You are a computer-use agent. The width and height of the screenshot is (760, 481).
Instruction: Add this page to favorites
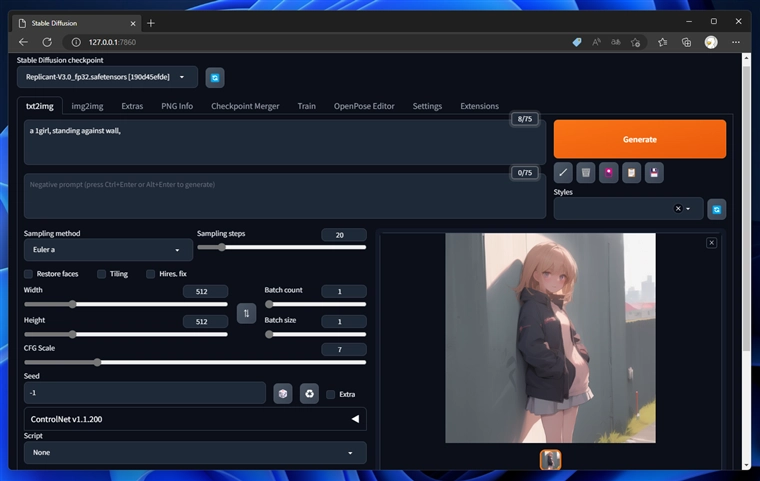[635, 42]
